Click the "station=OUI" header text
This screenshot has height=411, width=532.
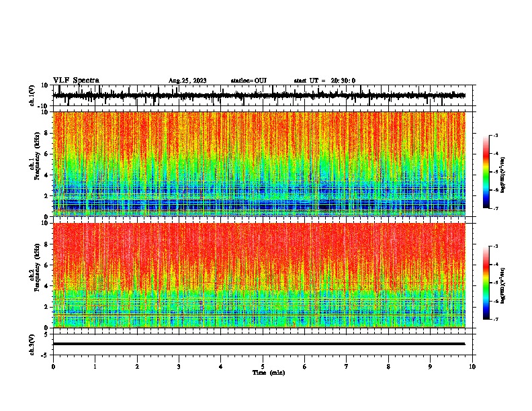pyautogui.click(x=249, y=81)
